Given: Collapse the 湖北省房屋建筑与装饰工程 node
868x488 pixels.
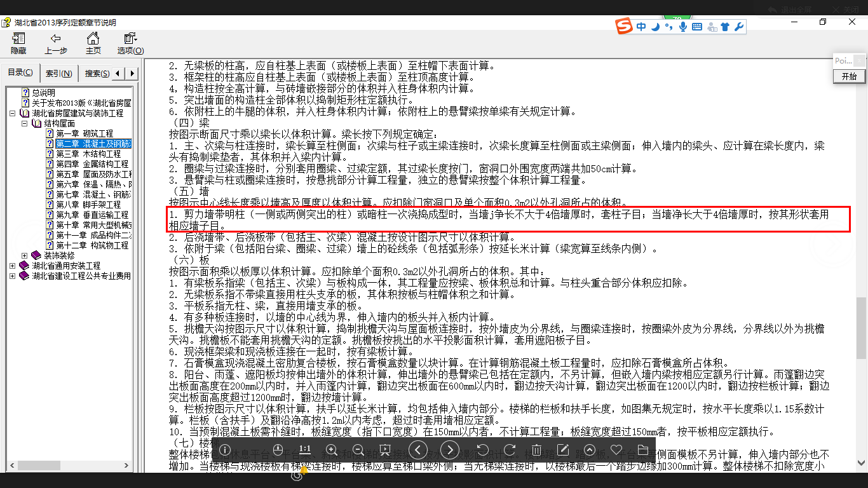Looking at the screenshot, I should [13, 113].
